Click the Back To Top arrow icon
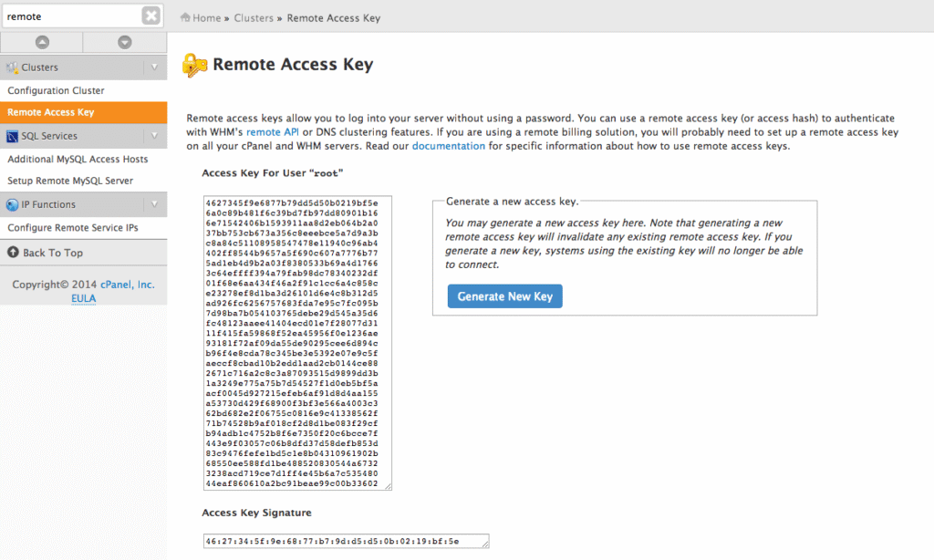934x560 pixels. (x=14, y=253)
